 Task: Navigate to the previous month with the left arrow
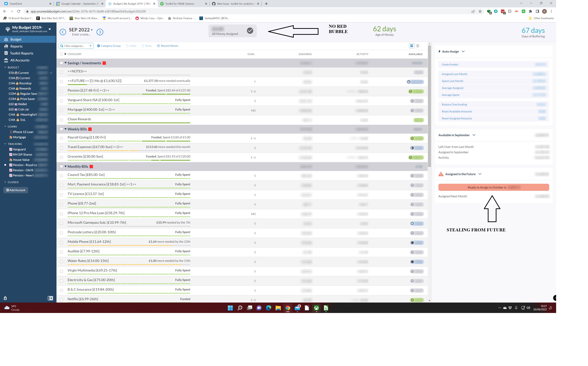(63, 32)
